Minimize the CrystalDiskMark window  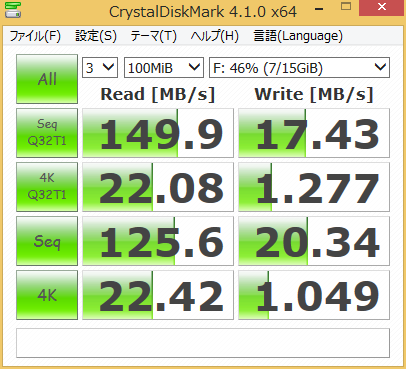coord(319,8)
